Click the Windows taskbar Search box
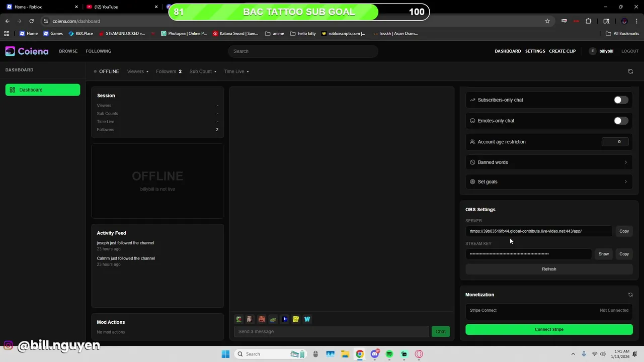The image size is (644, 362). coord(271,354)
